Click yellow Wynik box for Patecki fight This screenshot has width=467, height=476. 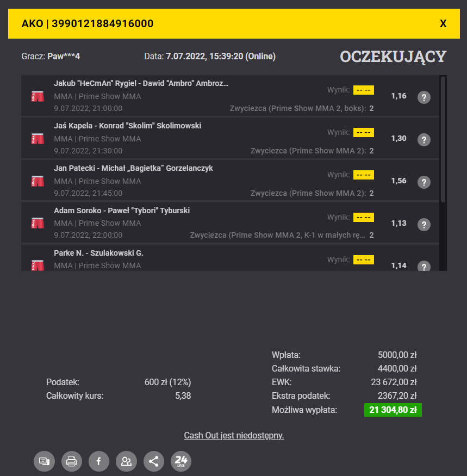[x=364, y=175]
